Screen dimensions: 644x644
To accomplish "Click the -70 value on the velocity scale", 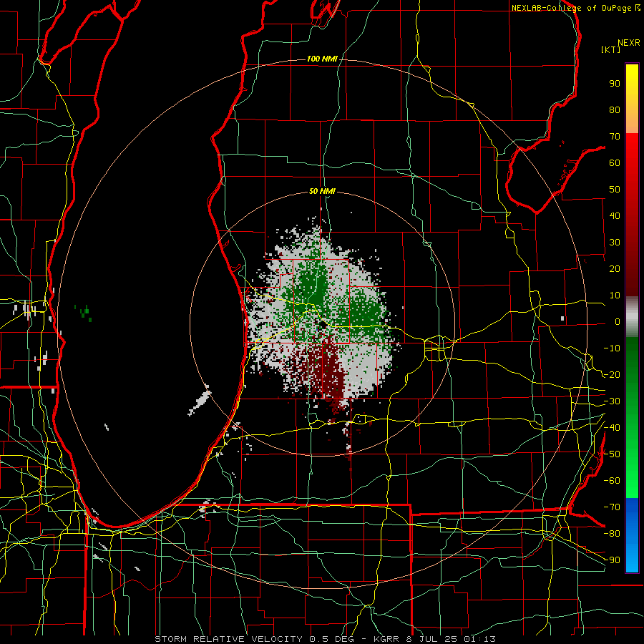I will pyautogui.click(x=612, y=507).
